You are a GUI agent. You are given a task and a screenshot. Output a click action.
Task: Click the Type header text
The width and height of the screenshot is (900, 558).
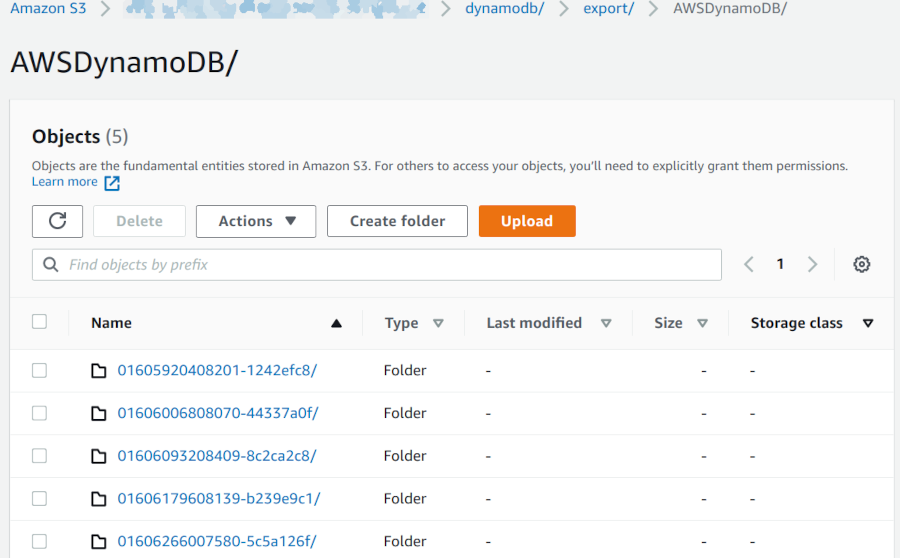(x=402, y=324)
